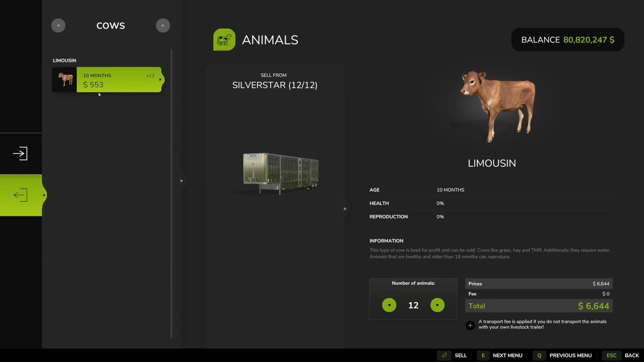Screen dimensions: 644x362
Task: Go to next animal category arrow
Action: tap(163, 25)
